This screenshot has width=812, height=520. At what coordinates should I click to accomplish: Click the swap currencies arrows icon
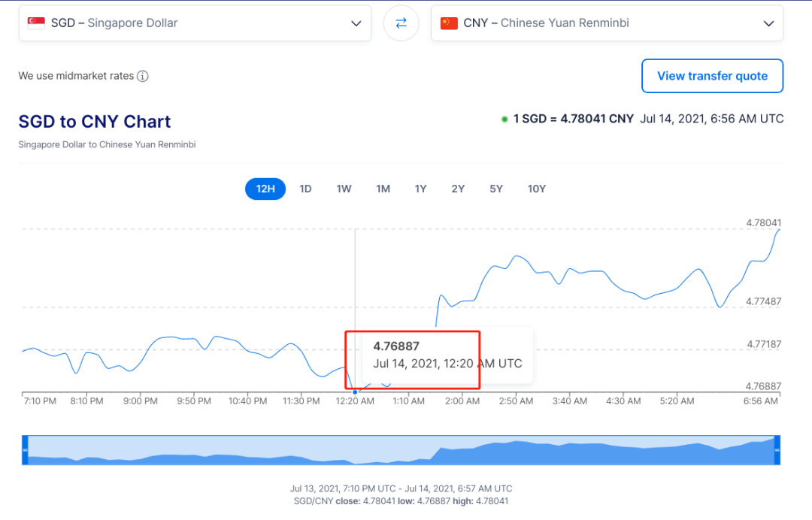pyautogui.click(x=401, y=23)
